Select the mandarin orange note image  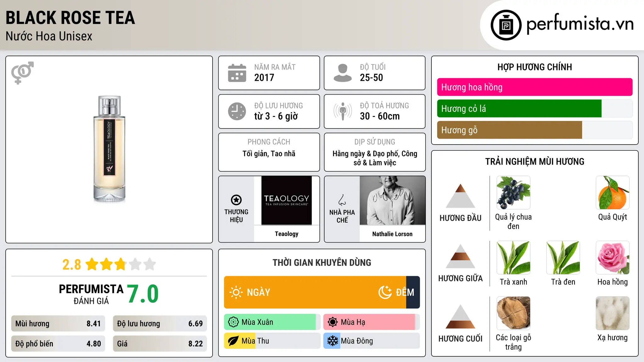[x=613, y=193]
